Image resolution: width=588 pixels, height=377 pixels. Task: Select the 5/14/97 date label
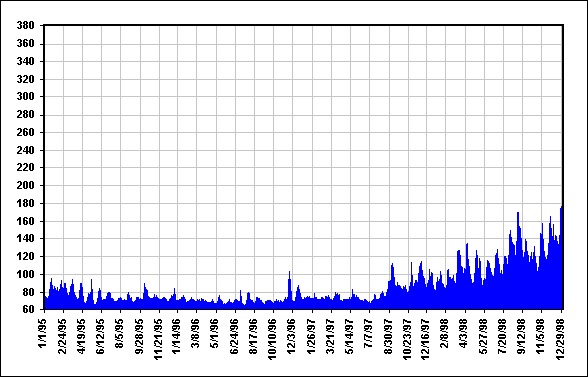(350, 335)
